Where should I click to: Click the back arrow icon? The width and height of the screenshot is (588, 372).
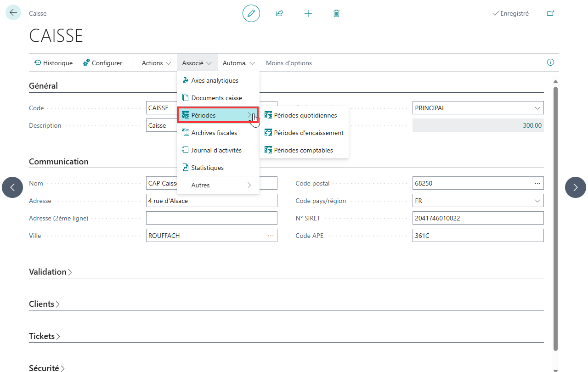coord(13,13)
